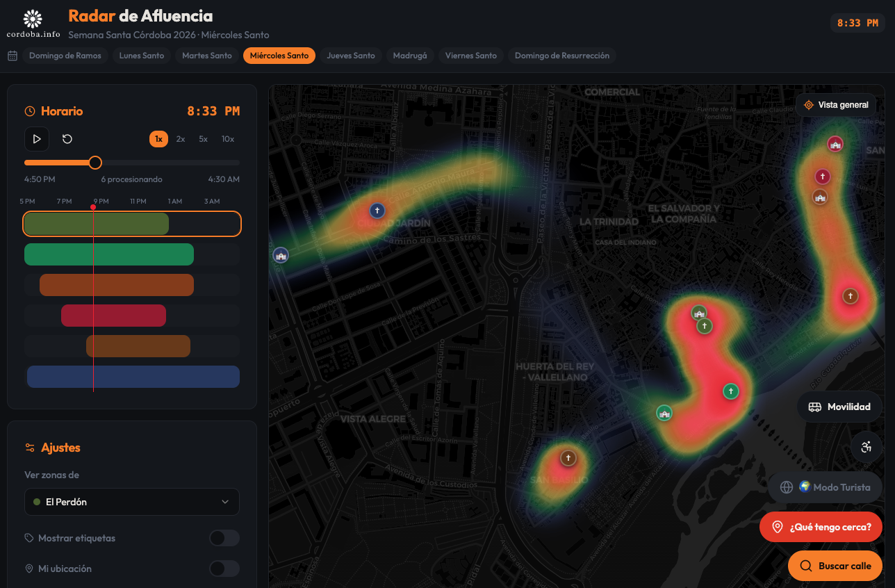Screen dimensions: 895x588
Task: Select 5x playback speed
Action: click(x=203, y=139)
